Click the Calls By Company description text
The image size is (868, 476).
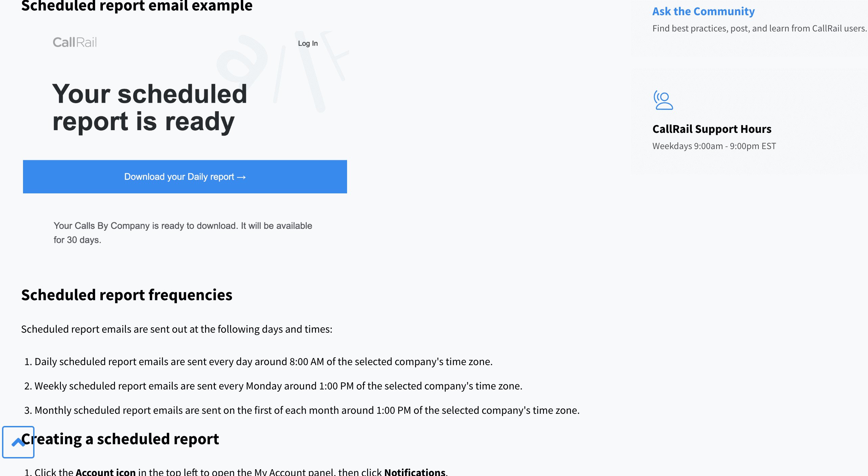[183, 233]
